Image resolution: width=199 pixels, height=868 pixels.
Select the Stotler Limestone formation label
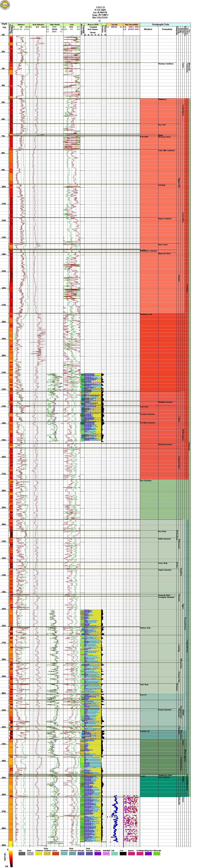[165, 539]
